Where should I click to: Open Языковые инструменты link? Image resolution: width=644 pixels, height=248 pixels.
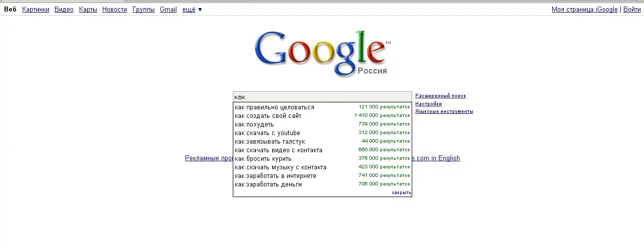pos(444,111)
